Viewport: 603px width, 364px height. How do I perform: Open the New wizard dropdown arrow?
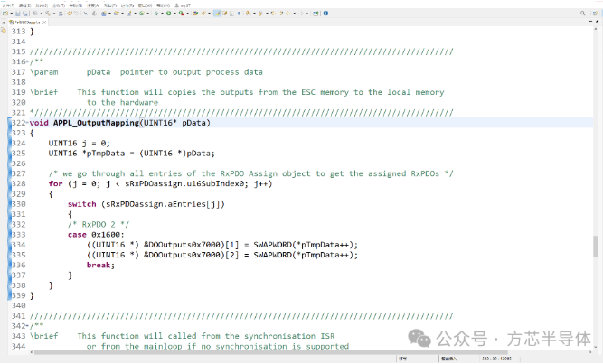(x=12, y=13)
